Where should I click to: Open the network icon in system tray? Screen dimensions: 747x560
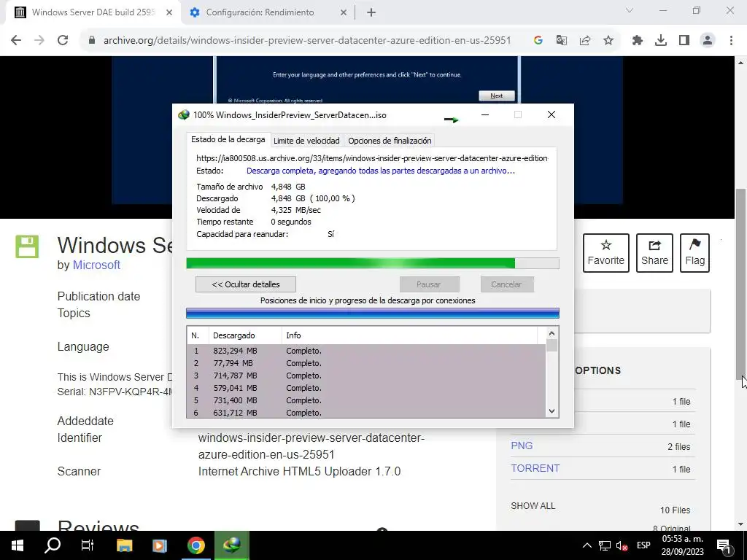click(x=605, y=545)
